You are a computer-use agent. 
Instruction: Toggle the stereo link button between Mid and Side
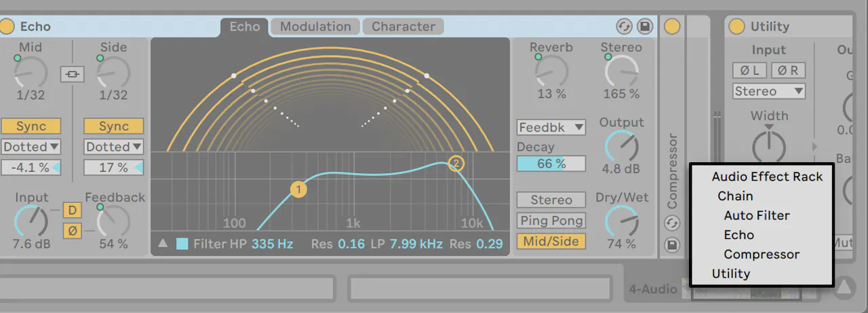[72, 73]
